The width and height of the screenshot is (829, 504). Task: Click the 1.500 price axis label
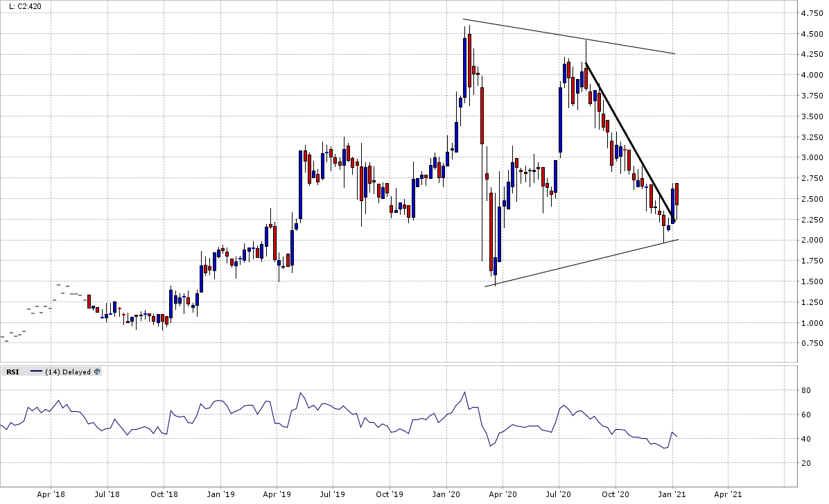[812, 281]
